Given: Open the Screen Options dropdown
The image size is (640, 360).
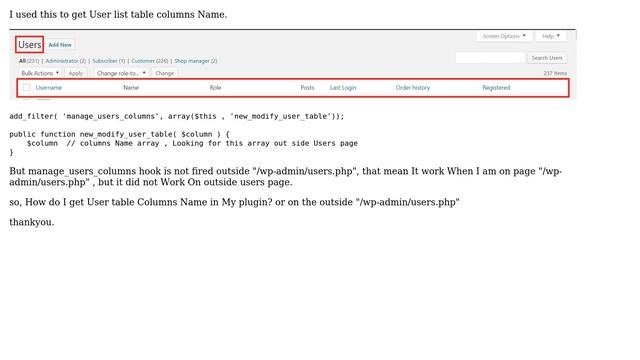Looking at the screenshot, I should coord(504,36).
